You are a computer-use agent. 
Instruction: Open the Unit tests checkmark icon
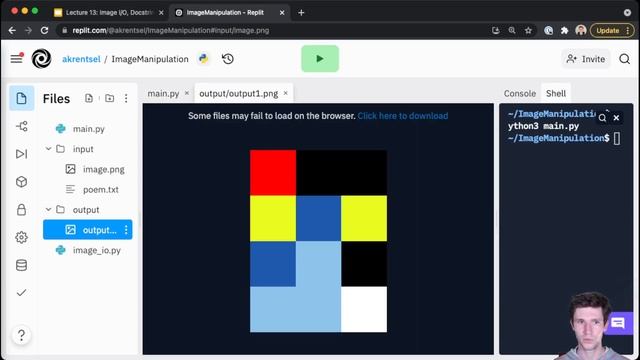pos(22,293)
